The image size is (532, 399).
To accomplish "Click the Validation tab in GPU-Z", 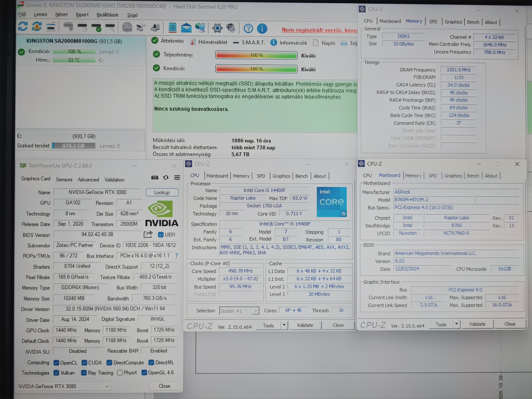I will coord(114,179).
